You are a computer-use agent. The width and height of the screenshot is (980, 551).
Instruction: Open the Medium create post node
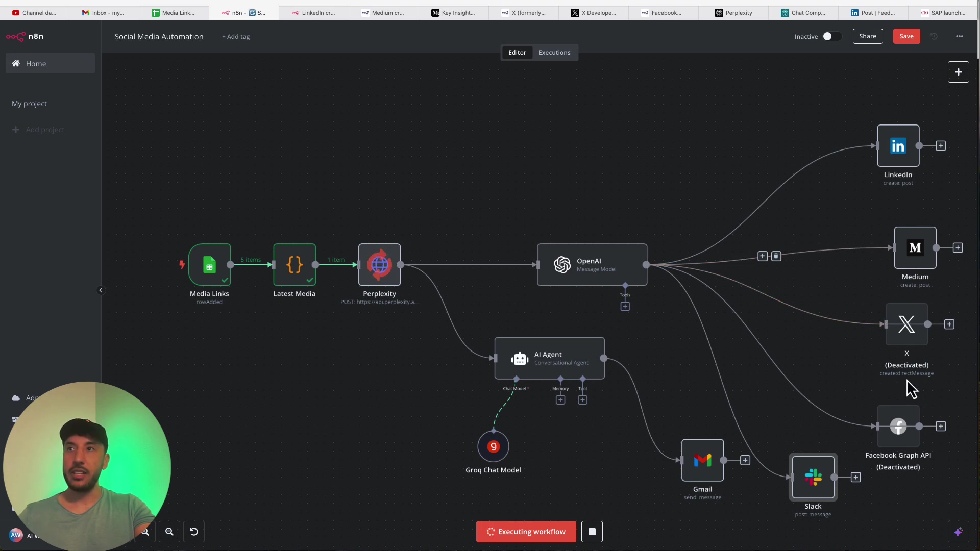point(915,248)
